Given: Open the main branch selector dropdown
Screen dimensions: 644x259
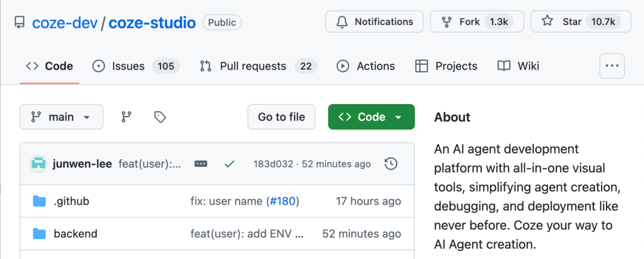Looking at the screenshot, I should [x=61, y=117].
